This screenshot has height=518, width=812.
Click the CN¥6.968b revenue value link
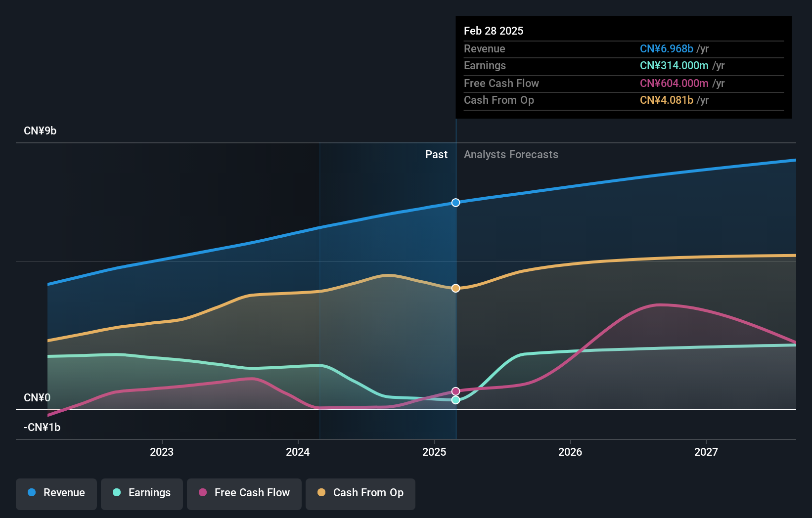point(666,48)
